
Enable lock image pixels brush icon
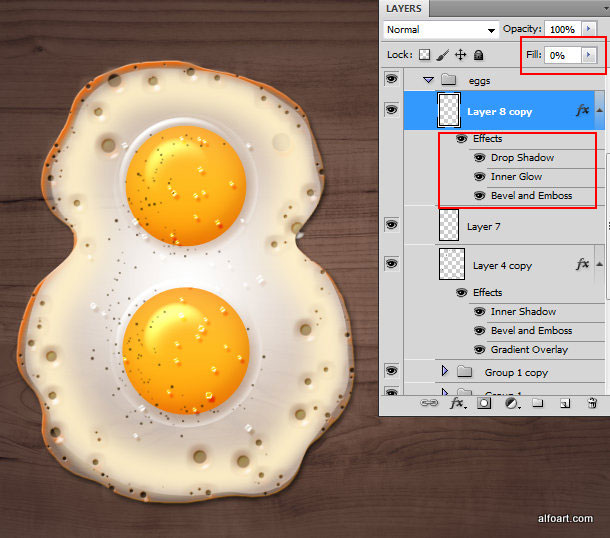[x=442, y=55]
